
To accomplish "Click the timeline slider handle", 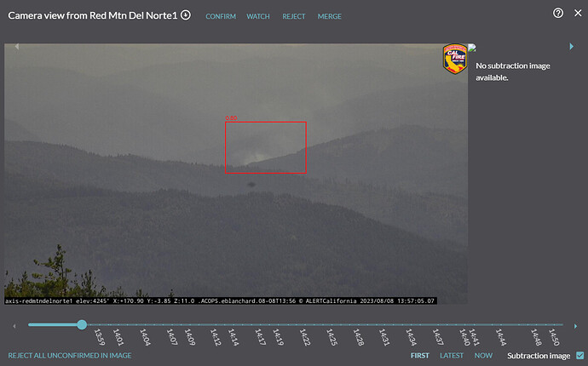I will [82, 324].
